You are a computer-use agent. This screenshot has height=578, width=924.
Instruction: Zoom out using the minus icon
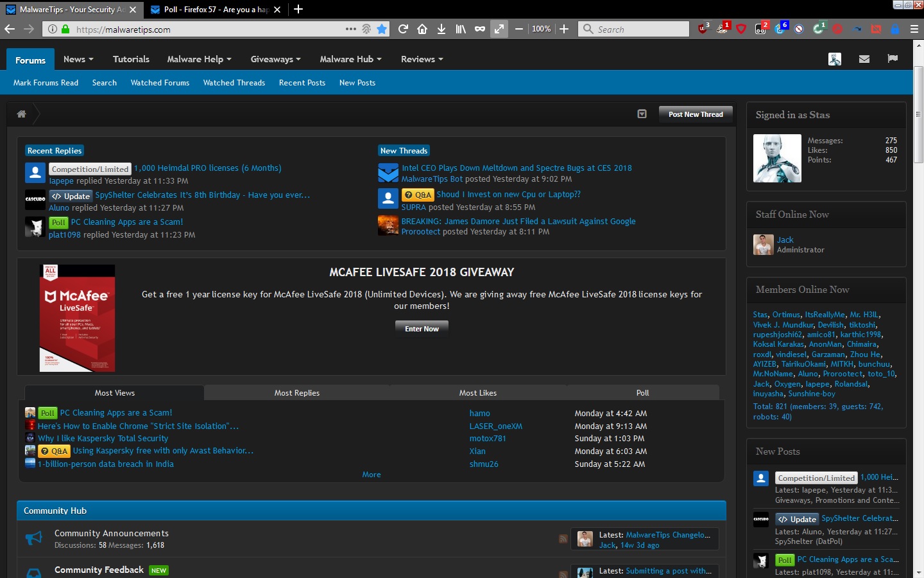(x=518, y=29)
